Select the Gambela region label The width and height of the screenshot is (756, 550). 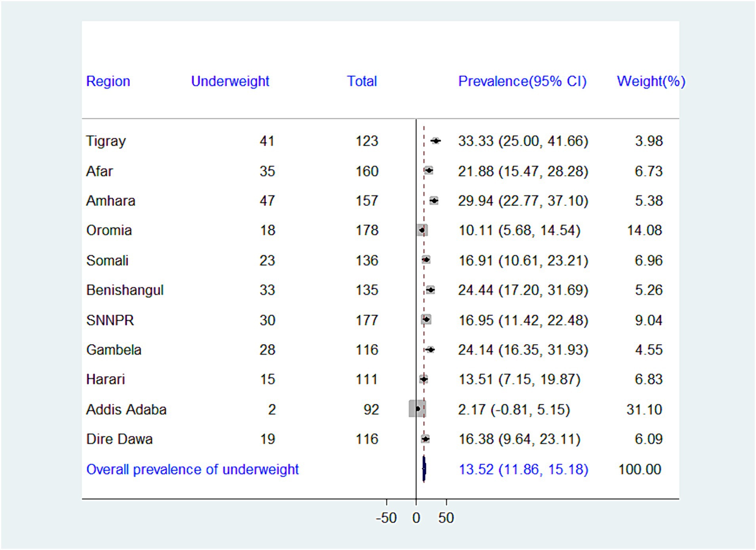tap(114, 350)
